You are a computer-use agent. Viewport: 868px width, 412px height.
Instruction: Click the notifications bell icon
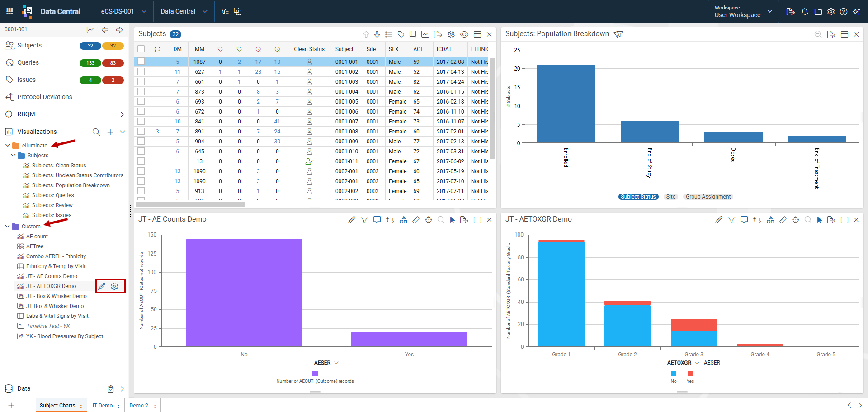coord(805,12)
